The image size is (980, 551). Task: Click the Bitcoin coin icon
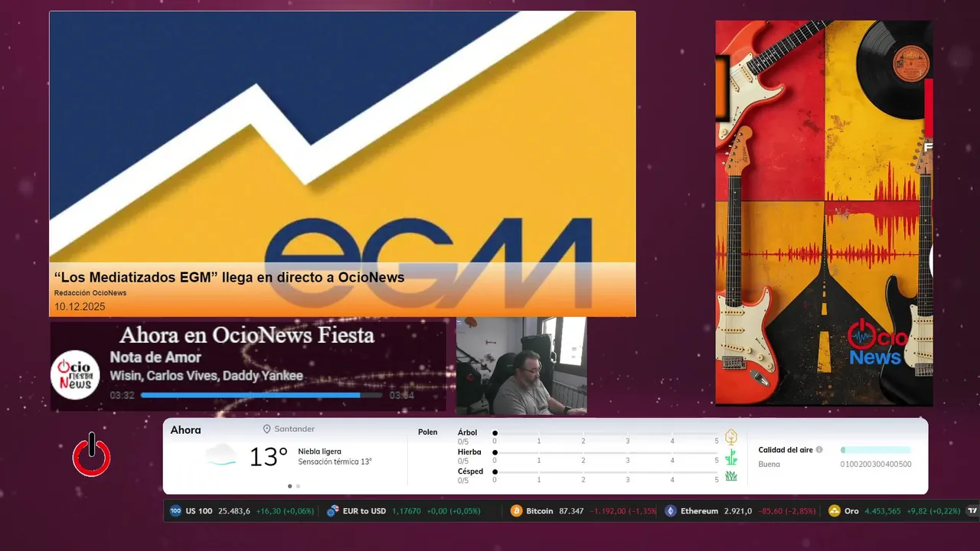[516, 511]
